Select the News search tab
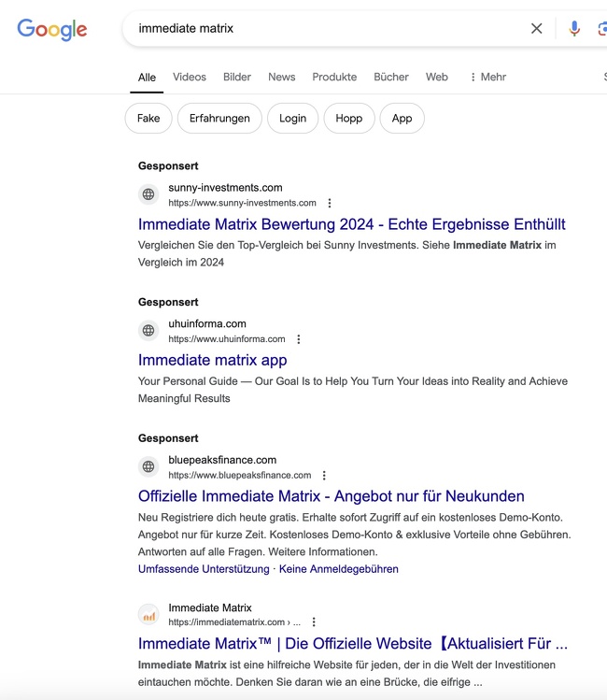This screenshot has width=607, height=700. pyautogui.click(x=281, y=78)
